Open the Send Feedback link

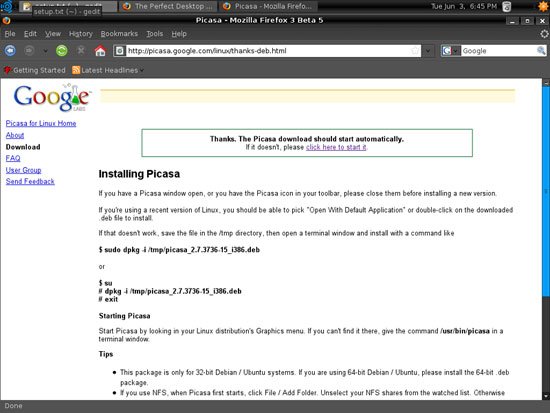(30, 181)
